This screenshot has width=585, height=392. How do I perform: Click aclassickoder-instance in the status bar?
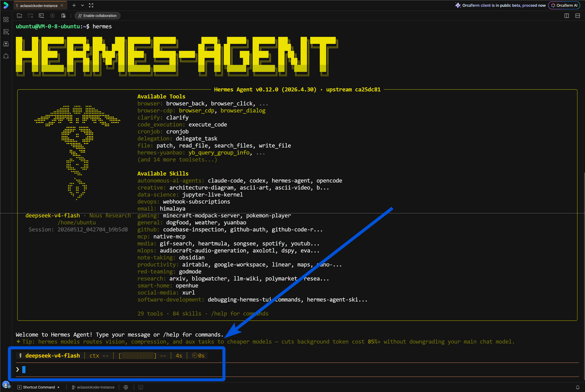(x=93, y=387)
